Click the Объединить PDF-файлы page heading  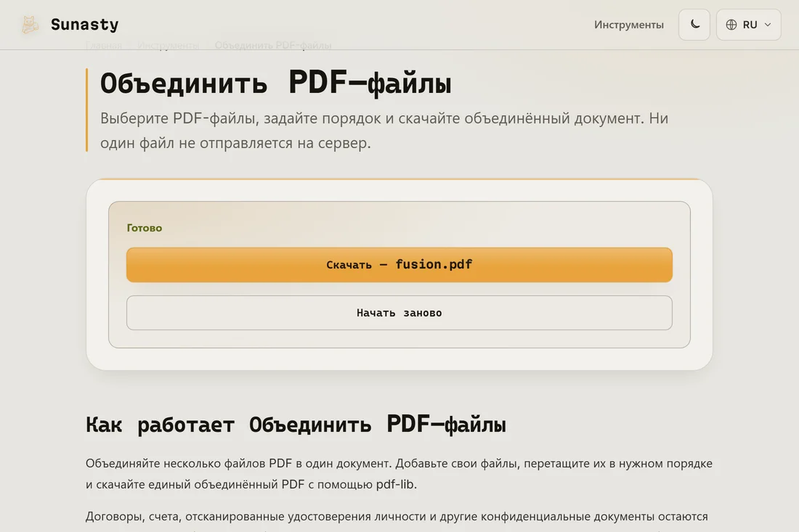coord(276,83)
